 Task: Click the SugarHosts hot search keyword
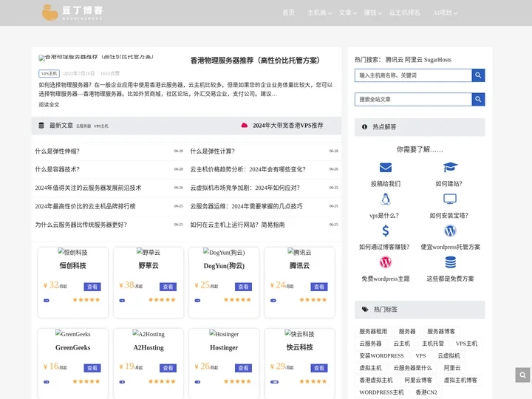pos(437,60)
